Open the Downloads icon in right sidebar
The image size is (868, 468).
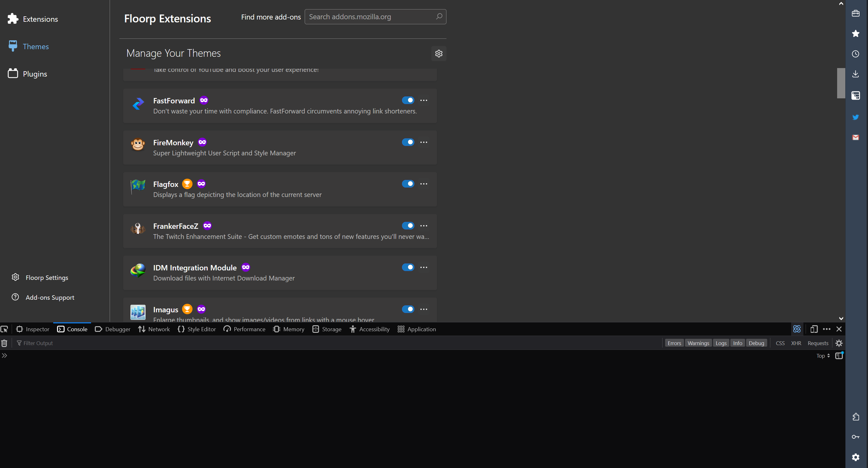(x=855, y=73)
